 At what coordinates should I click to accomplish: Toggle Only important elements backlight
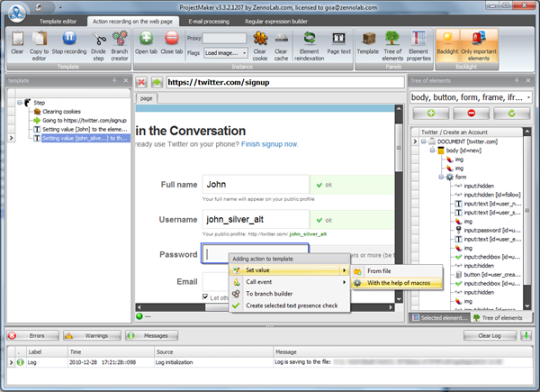coord(479,45)
